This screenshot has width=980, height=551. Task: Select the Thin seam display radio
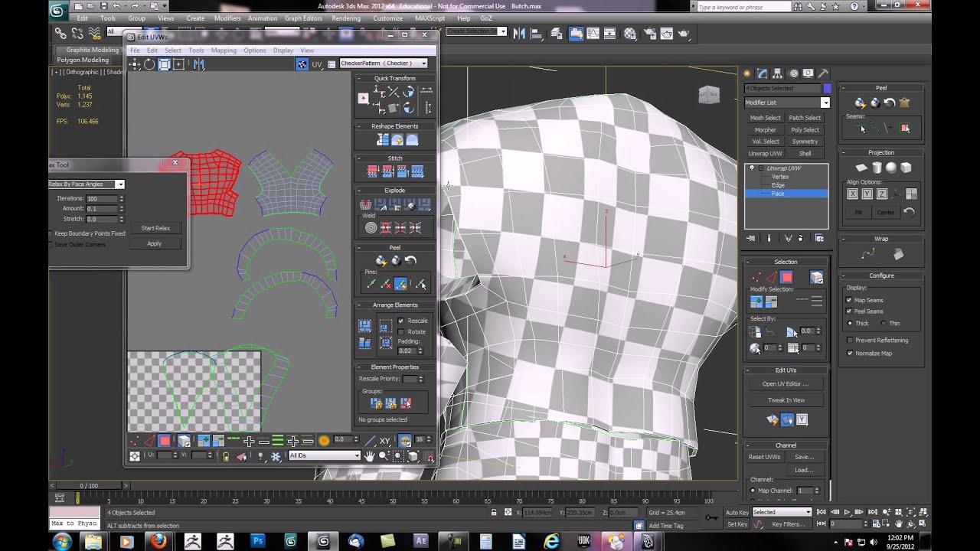coord(884,323)
